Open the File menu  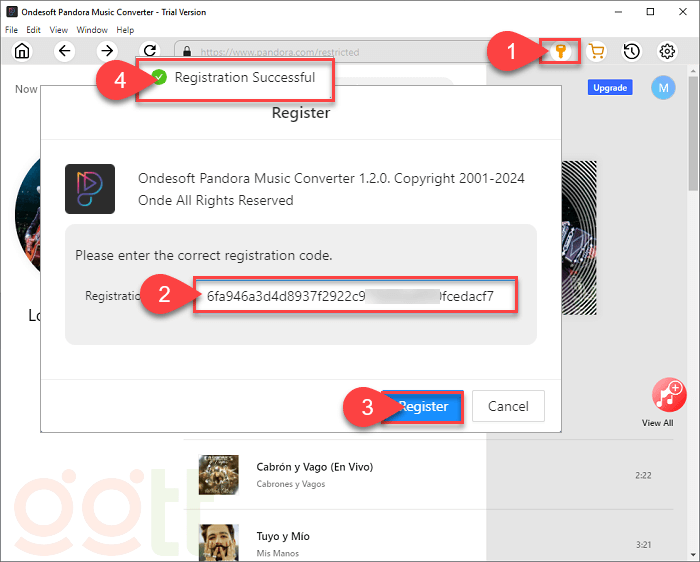(x=12, y=30)
